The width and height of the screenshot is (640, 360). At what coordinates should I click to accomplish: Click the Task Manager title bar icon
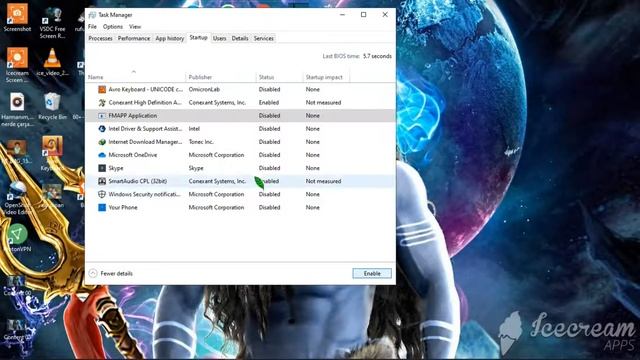[92, 15]
